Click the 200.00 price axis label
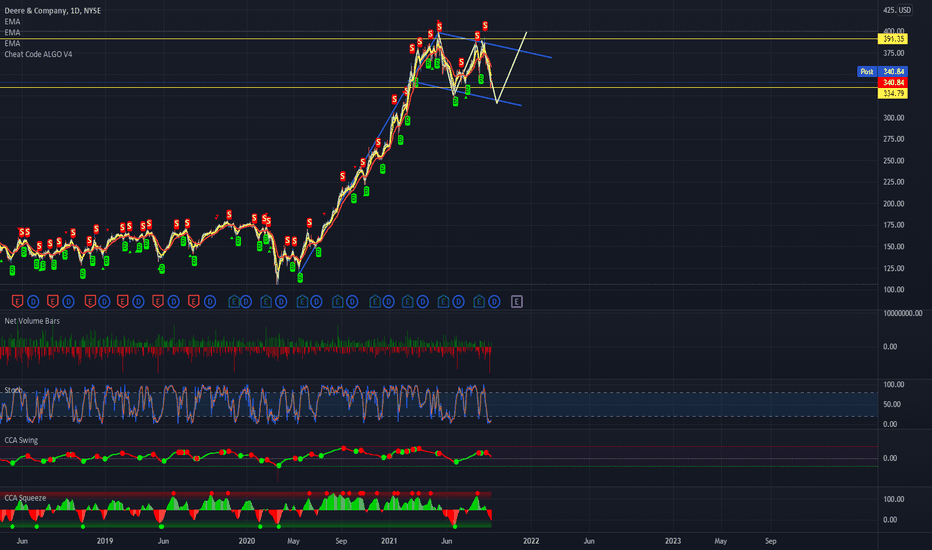 893,203
